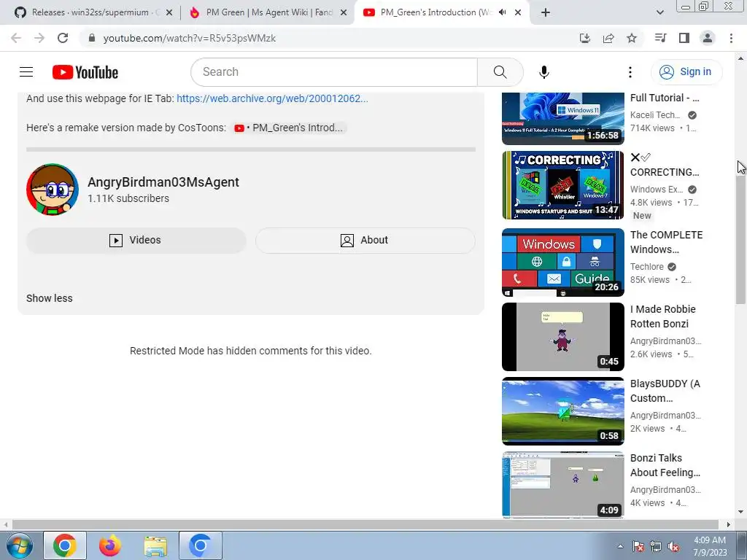Image resolution: width=747 pixels, height=560 pixels.
Task: Go to YouTube home via logo
Action: 85,72
